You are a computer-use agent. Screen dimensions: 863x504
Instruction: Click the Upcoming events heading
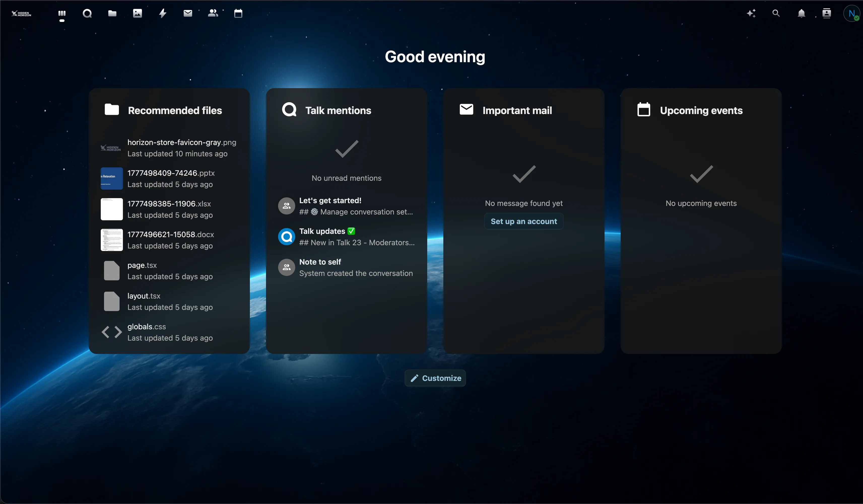coord(701,111)
